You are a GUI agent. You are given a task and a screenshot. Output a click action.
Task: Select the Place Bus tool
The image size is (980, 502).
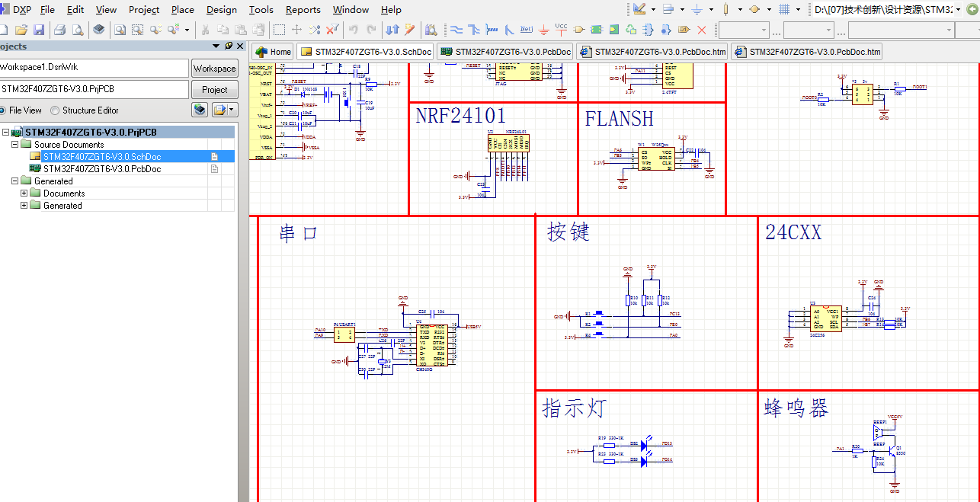(x=474, y=30)
